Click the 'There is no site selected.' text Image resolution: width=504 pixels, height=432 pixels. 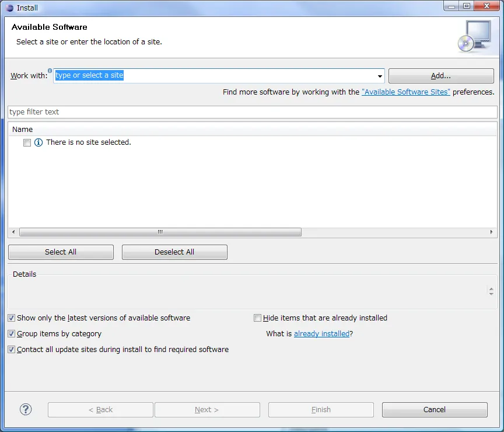(89, 142)
